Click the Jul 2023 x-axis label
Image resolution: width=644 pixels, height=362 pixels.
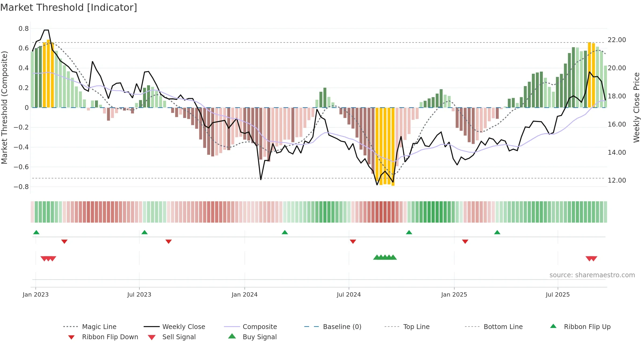pyautogui.click(x=139, y=295)
